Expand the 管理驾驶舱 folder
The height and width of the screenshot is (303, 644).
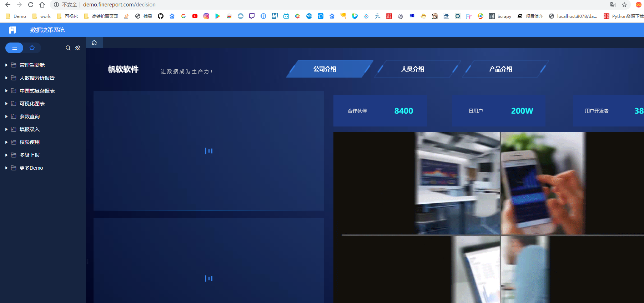pyautogui.click(x=6, y=65)
